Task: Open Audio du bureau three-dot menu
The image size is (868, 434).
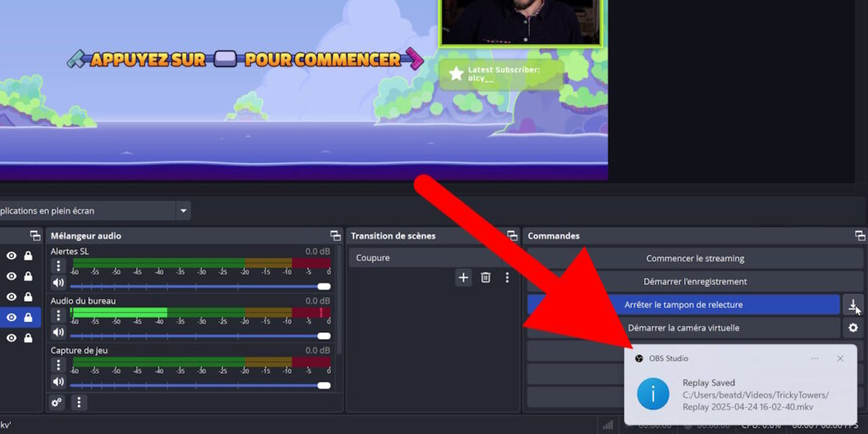Action: (x=58, y=315)
